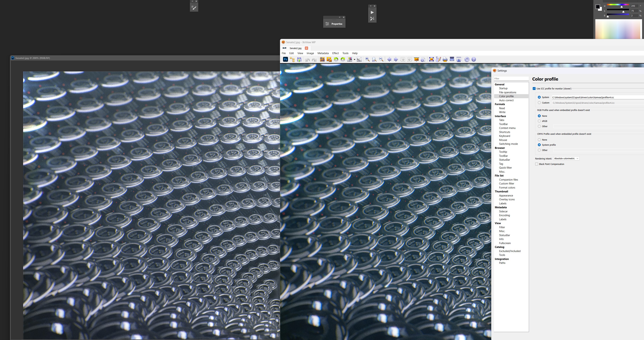
Task: Select Custom monitor profile radio button
Action: pos(539,103)
